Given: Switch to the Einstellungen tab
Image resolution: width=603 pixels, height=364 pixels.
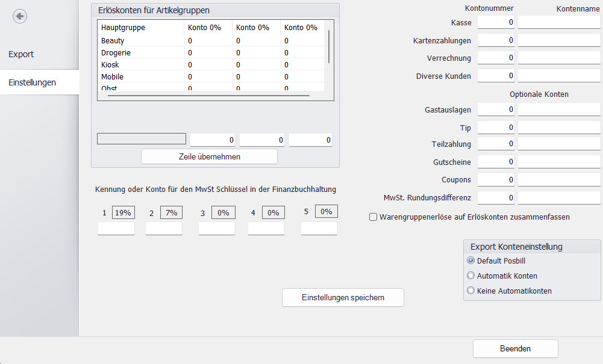Looking at the screenshot, I should click(x=33, y=82).
